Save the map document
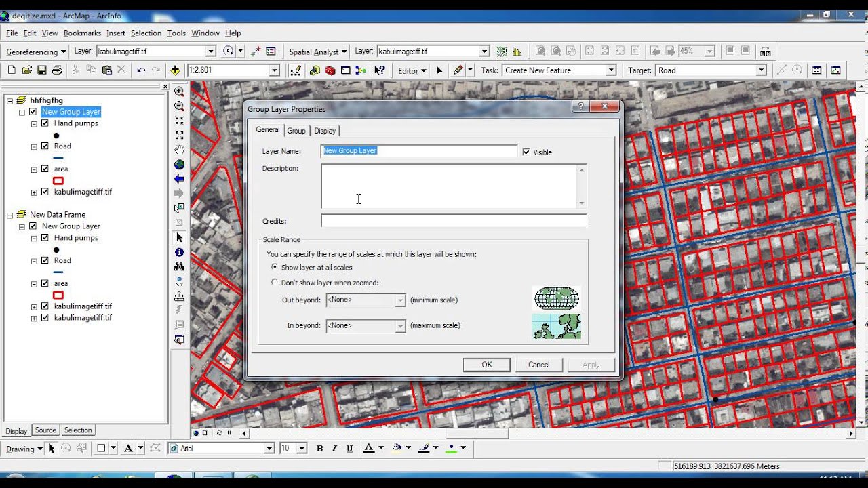Screen dimensions: 868x488 tap(42, 70)
